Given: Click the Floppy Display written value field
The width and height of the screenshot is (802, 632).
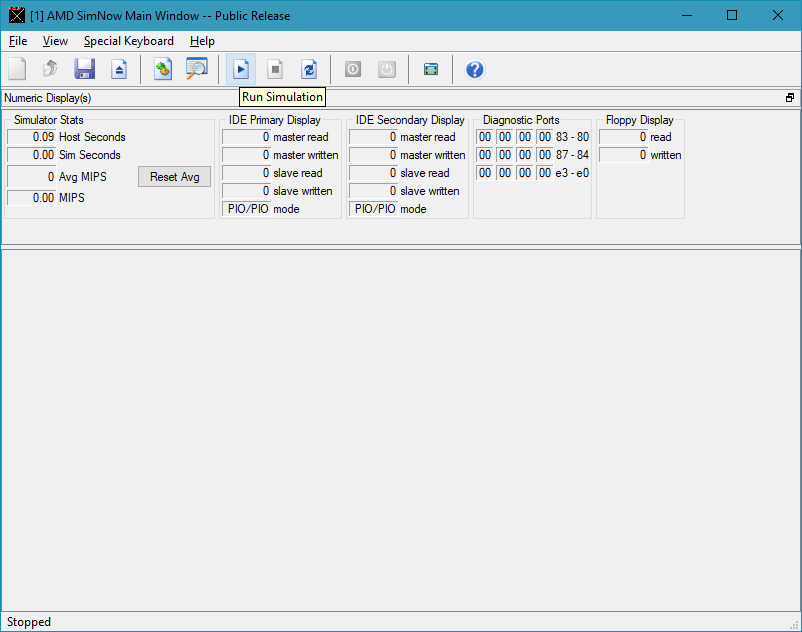Looking at the screenshot, I should [x=623, y=155].
